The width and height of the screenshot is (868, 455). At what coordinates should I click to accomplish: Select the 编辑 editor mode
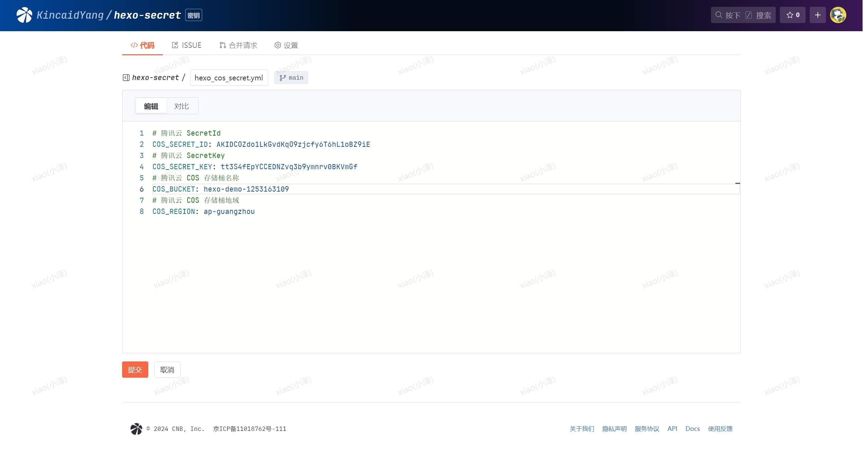pyautogui.click(x=151, y=106)
